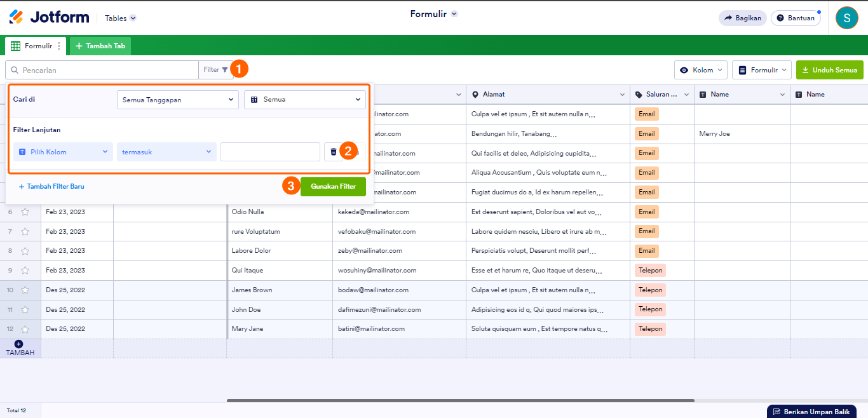Click the Labore Dolor name cell
The image size is (868, 418).
[280, 250]
